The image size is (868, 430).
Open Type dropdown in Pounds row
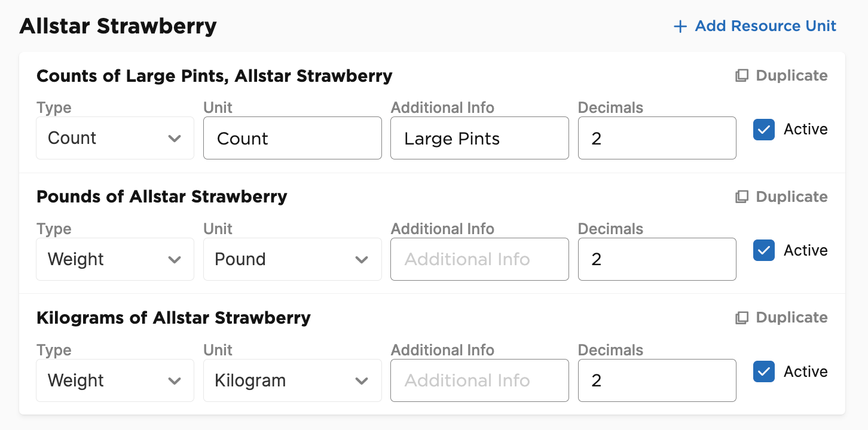coord(115,259)
